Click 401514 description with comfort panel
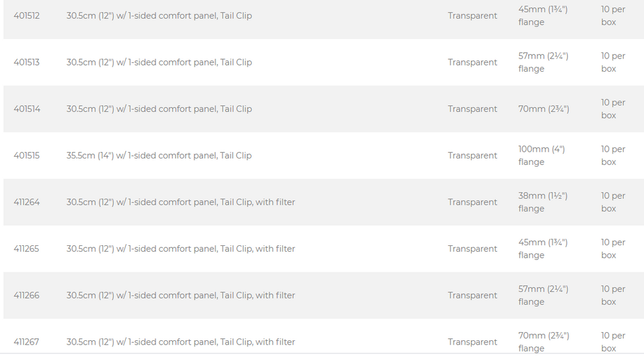Screen dimensions: 644x356 (159, 109)
